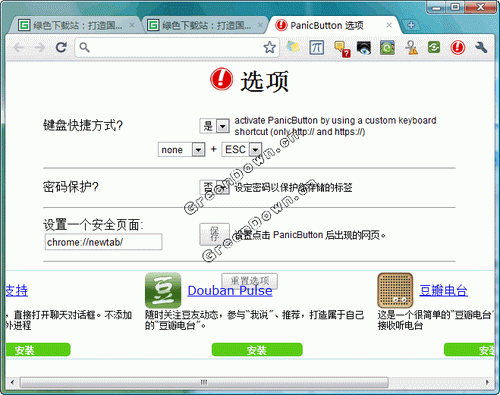Image resolution: width=500 pixels, height=395 pixels.
Task: Click the 重置选项 reset button
Action: click(x=249, y=281)
